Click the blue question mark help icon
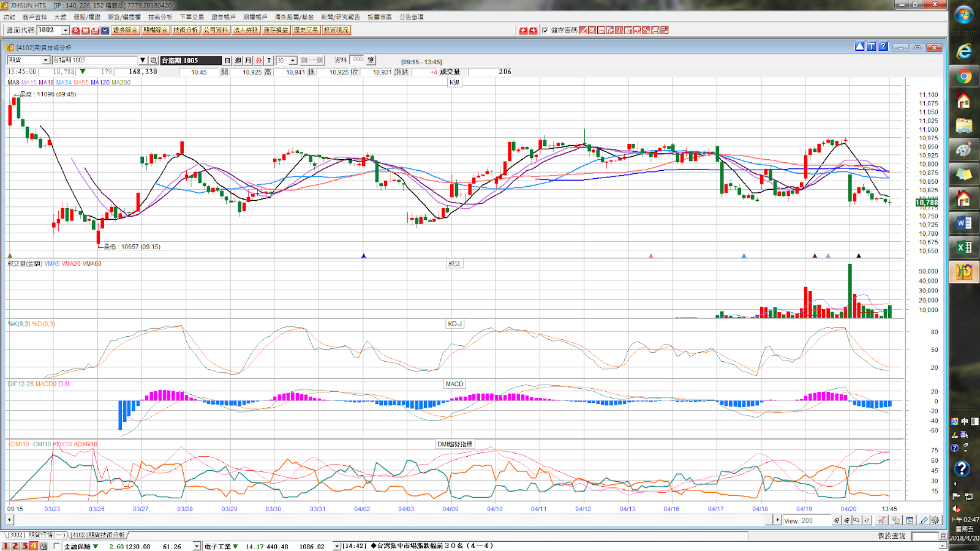This screenshot has height=551, width=980. [883, 47]
